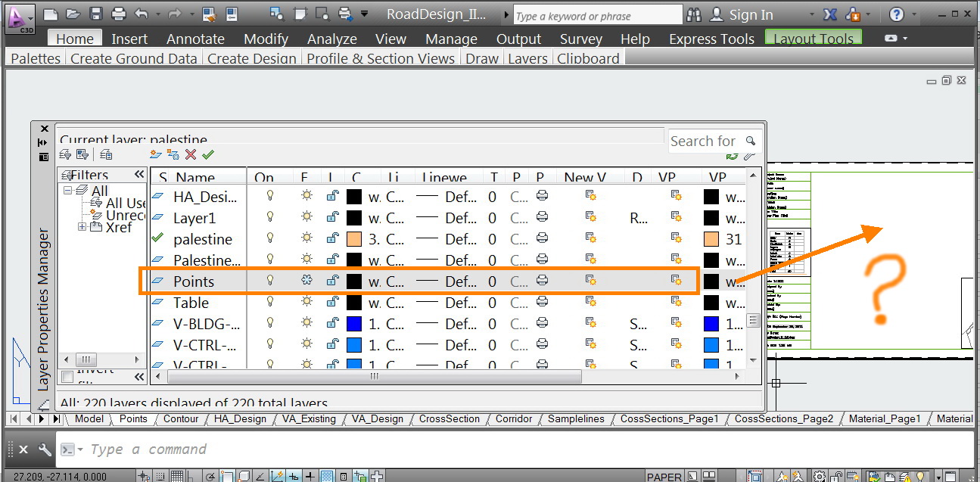Image resolution: width=980 pixels, height=482 pixels.
Task: Click New Group Filter icon in Layer Manager
Action: (x=82, y=154)
